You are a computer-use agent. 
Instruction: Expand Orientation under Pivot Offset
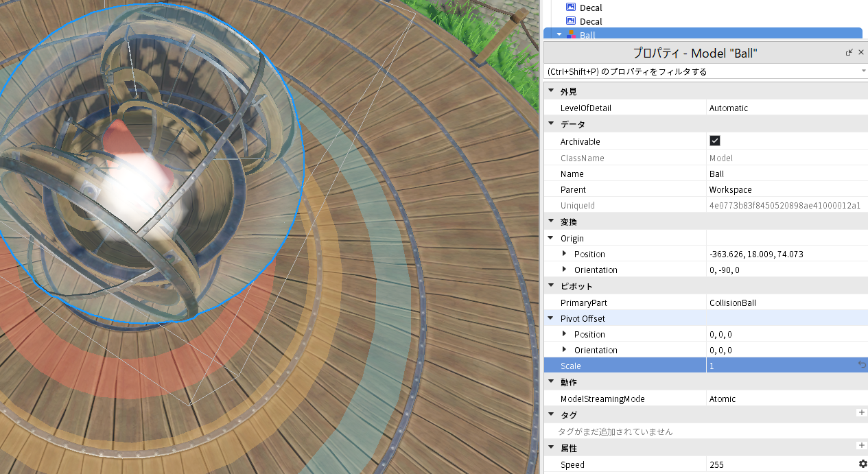564,350
